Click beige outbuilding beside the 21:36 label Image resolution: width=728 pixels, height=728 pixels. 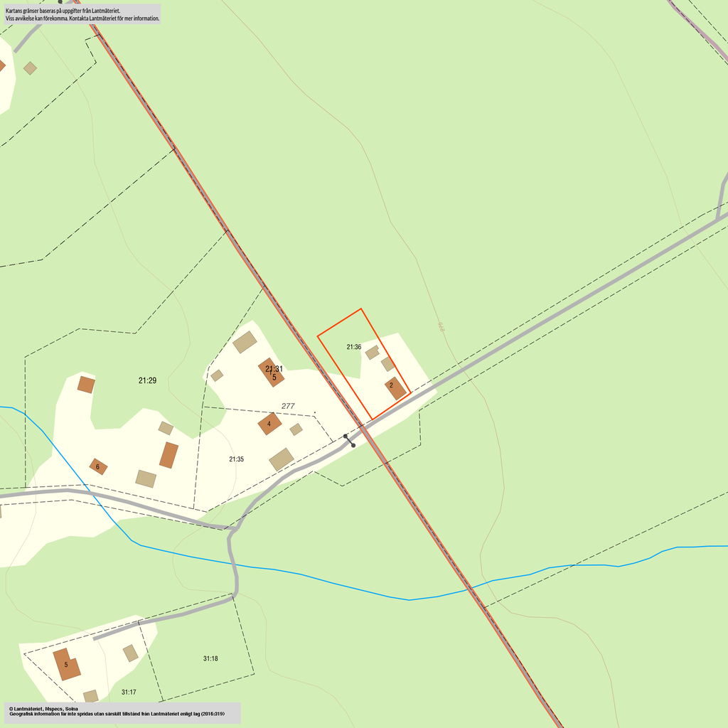(372, 353)
